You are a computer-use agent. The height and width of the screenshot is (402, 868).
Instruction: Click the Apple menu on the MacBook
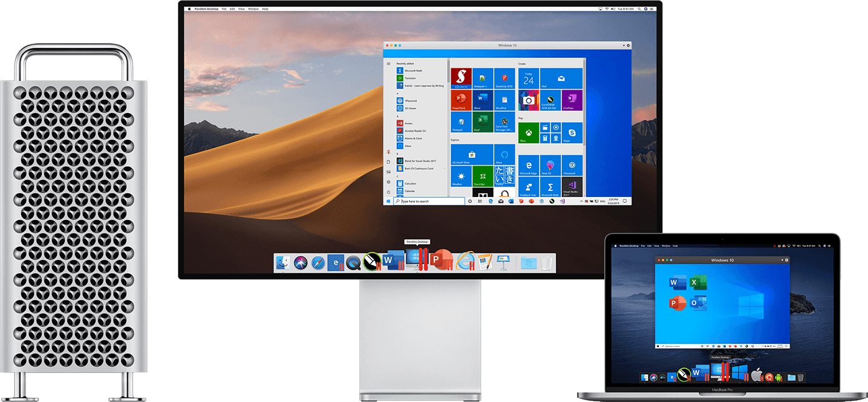pos(616,245)
